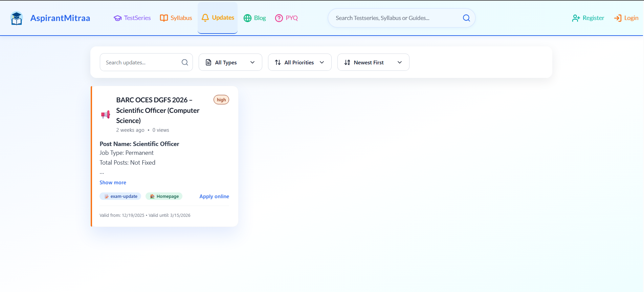The image size is (644, 292).
Task: Focus the Search updates field
Action: pos(146,62)
